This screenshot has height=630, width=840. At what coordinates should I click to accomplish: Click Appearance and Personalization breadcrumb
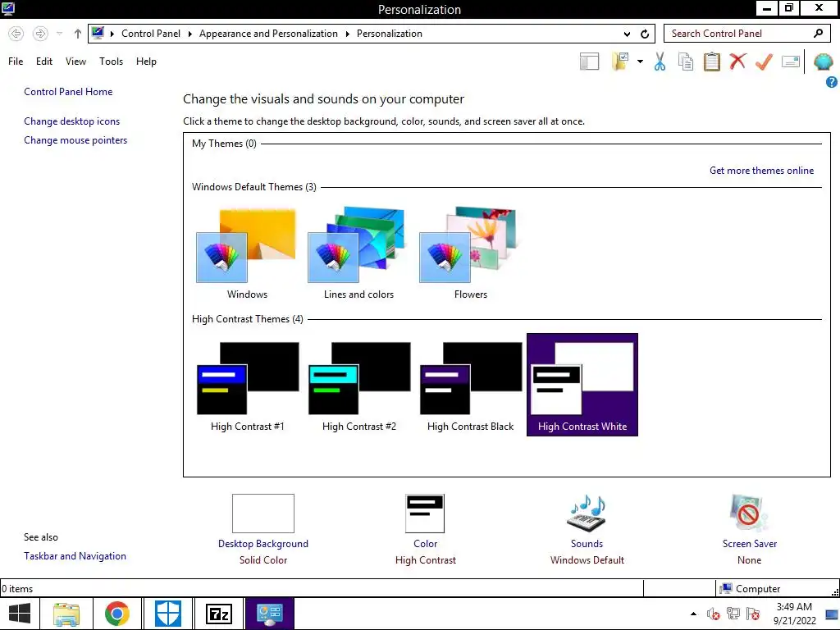[268, 33]
